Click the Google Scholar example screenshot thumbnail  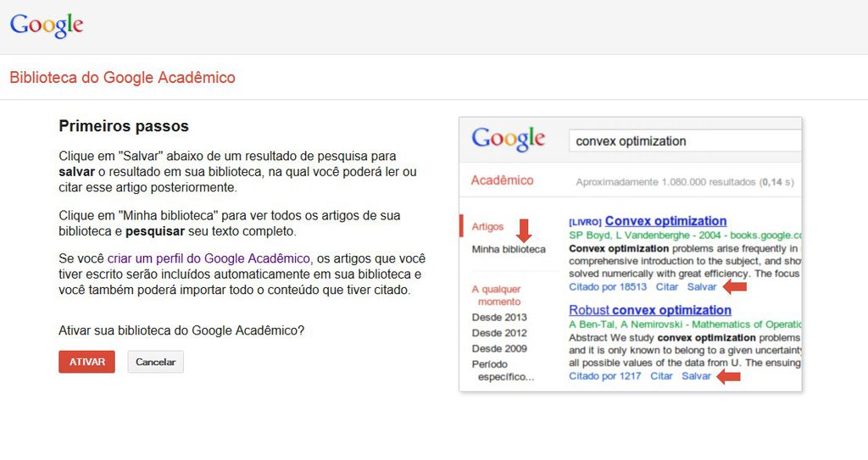coord(630,254)
